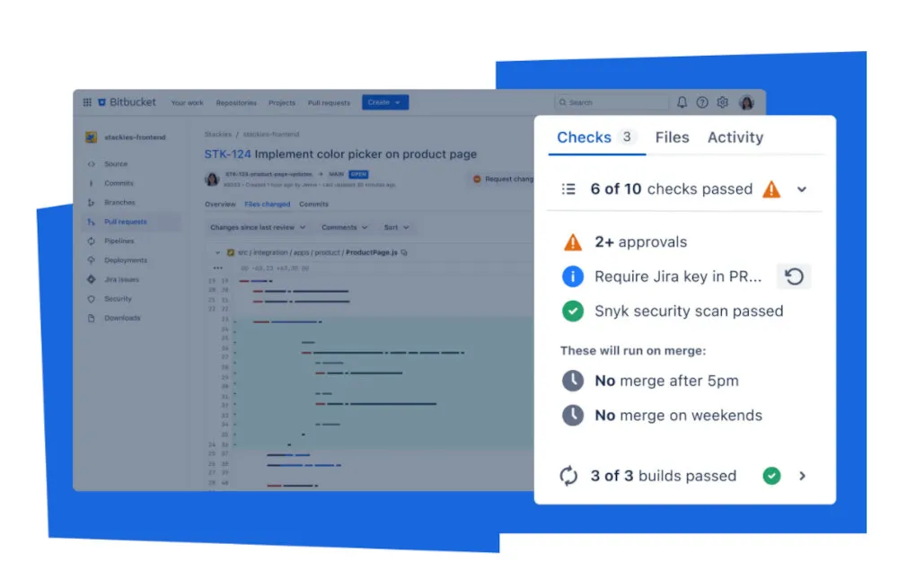The width and height of the screenshot is (898, 588).
Task: Click the Security shield icon
Action: click(91, 299)
